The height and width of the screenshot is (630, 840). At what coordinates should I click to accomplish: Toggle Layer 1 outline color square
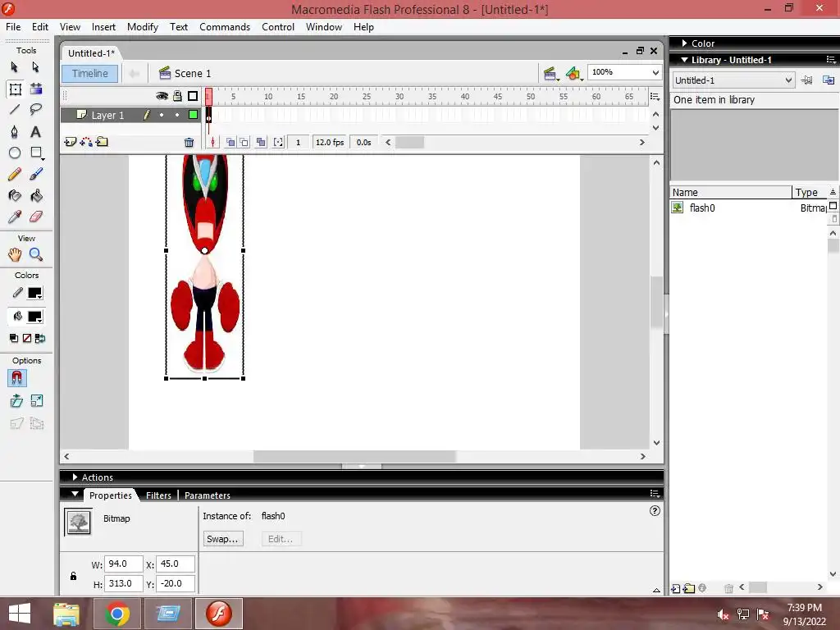click(193, 115)
